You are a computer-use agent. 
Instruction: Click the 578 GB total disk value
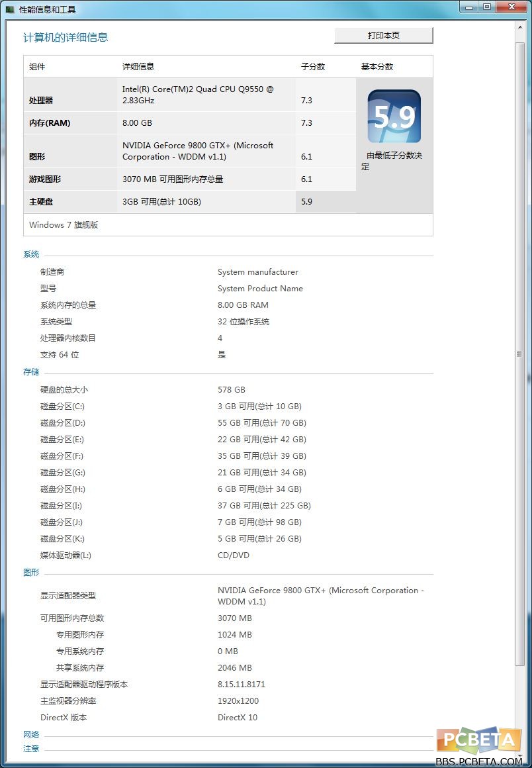(x=232, y=390)
